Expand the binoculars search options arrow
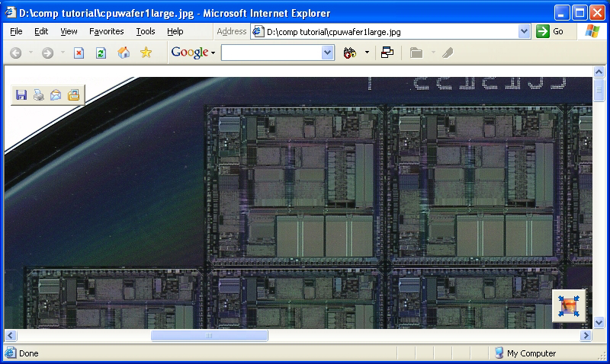The image size is (610, 364). point(367,53)
